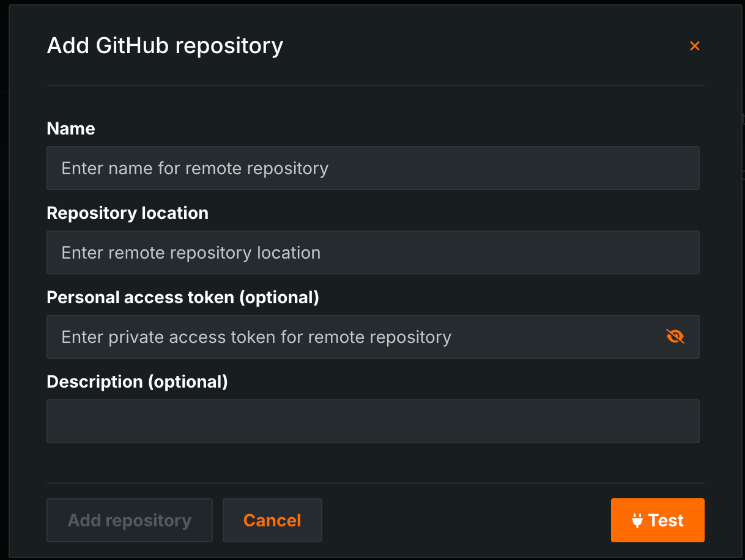Viewport: 745px width, 560px height.
Task: Click the empty Description text area
Action: coord(372,421)
